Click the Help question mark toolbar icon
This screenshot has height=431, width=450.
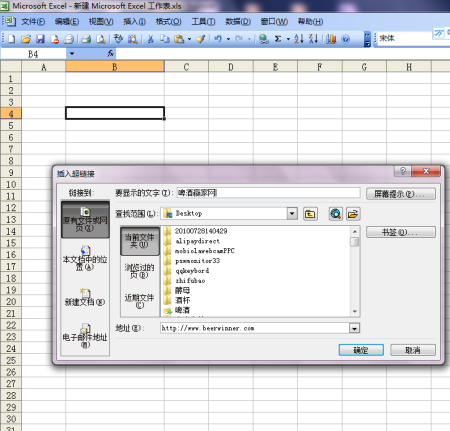346,39
